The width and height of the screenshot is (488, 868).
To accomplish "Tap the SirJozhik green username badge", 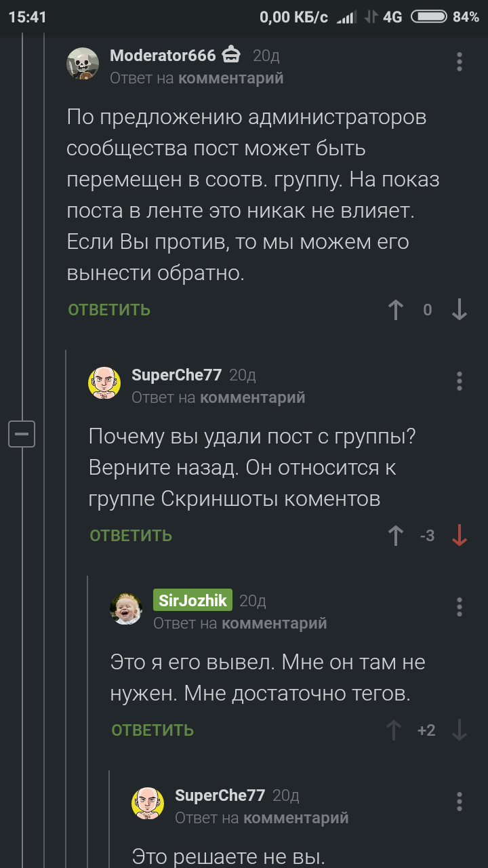I will [193, 600].
